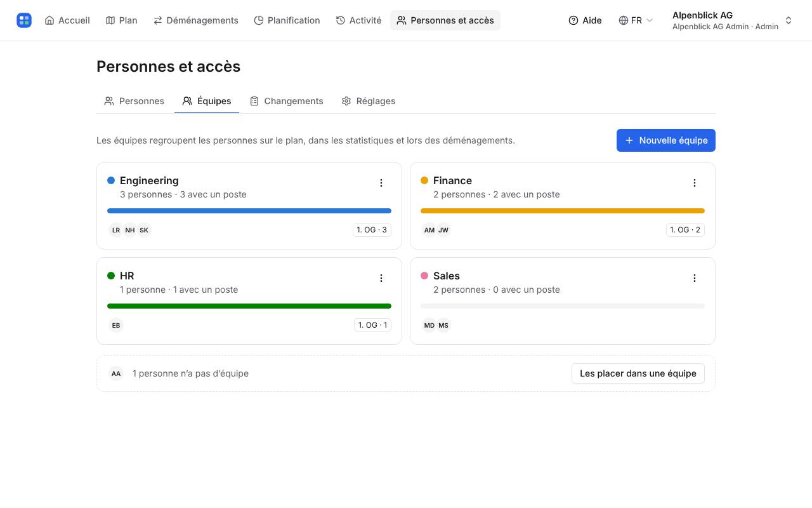812x508 pixels.
Task: Open Engineering team's three-dot menu
Action: click(x=381, y=183)
